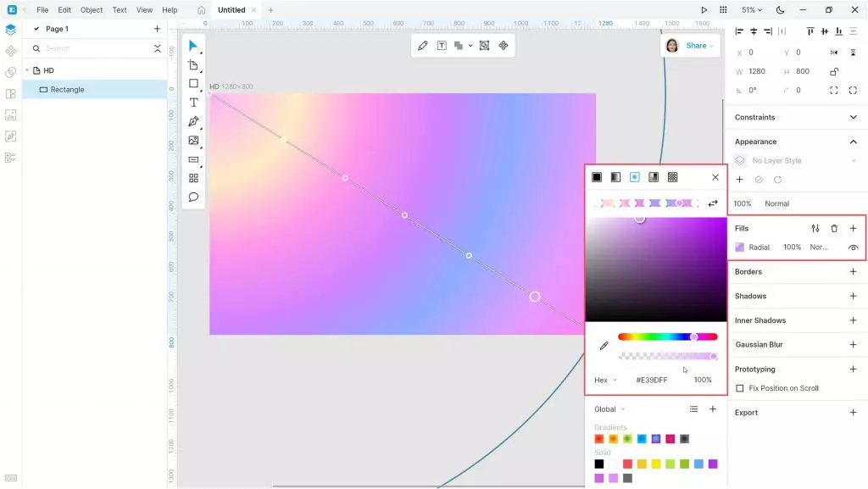Add a new global color

pyautogui.click(x=712, y=409)
